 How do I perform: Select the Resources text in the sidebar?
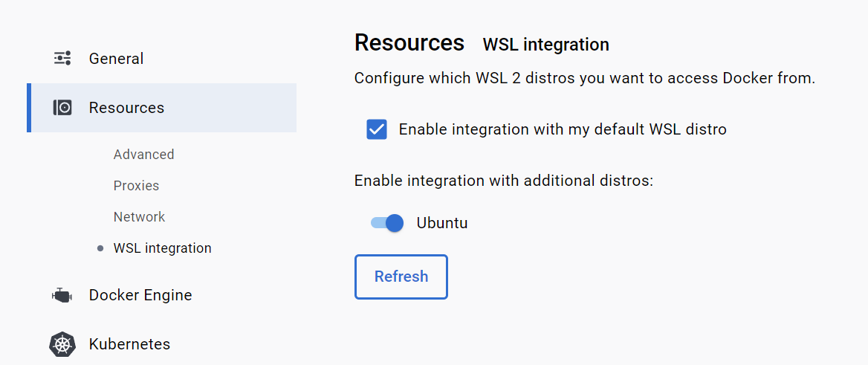(x=127, y=108)
